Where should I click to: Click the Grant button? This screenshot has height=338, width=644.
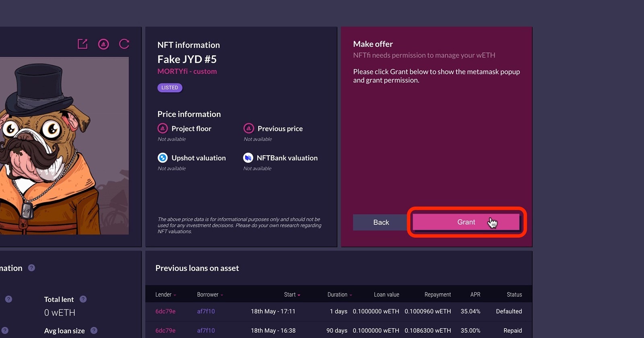[466, 222]
